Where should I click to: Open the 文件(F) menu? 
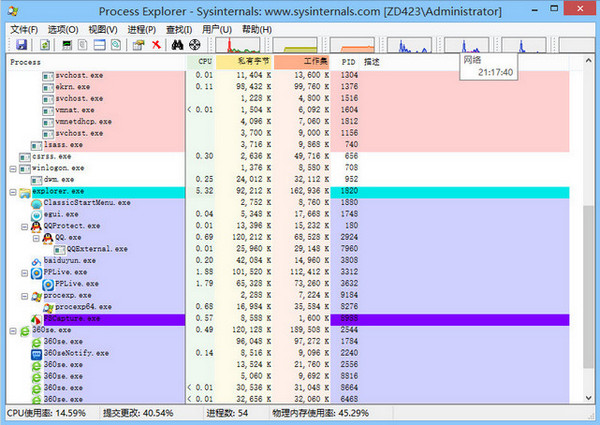coord(23,30)
